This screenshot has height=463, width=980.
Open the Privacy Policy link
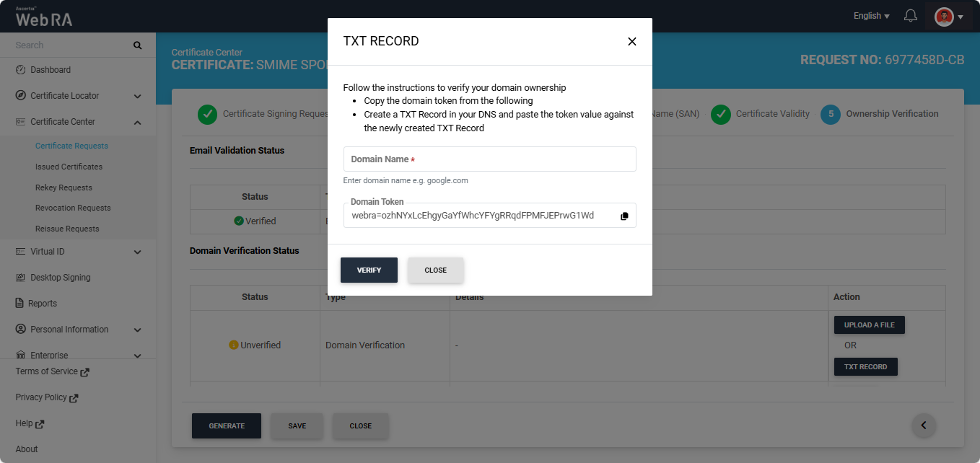[41, 397]
